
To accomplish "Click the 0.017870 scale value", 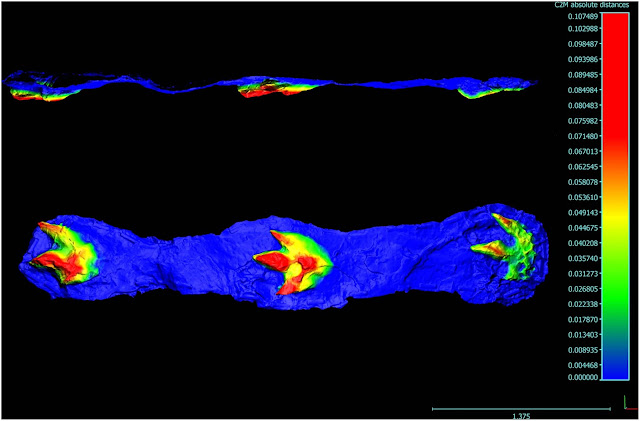I will pyautogui.click(x=583, y=319).
